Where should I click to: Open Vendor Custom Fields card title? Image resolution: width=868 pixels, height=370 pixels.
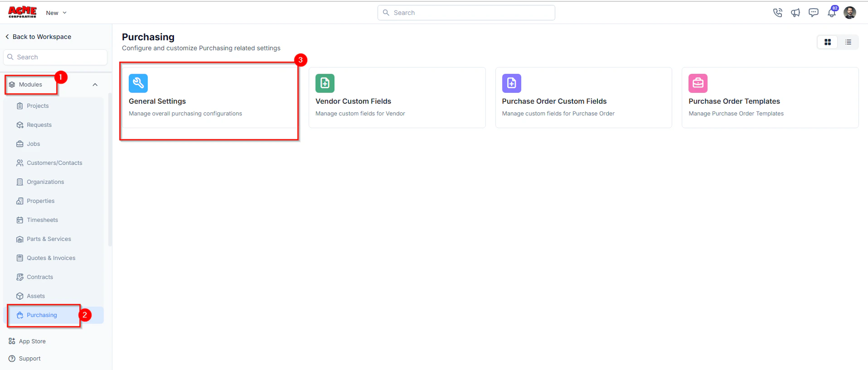point(353,101)
